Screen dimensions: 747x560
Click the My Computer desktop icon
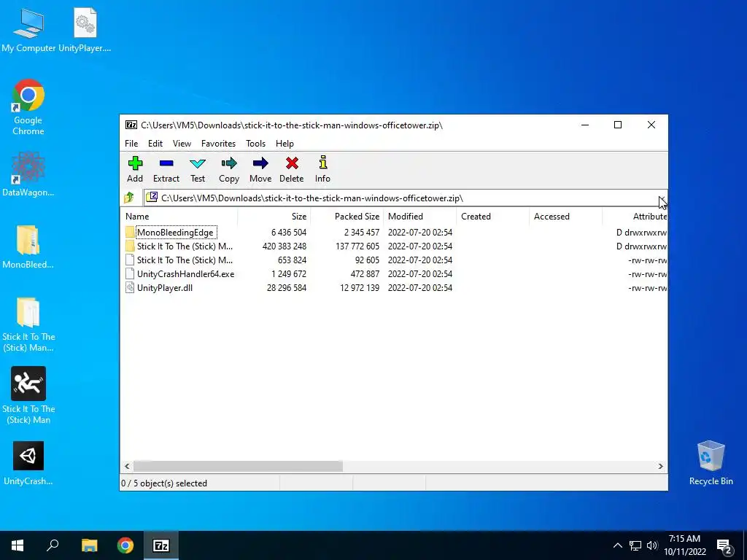[x=28, y=30]
